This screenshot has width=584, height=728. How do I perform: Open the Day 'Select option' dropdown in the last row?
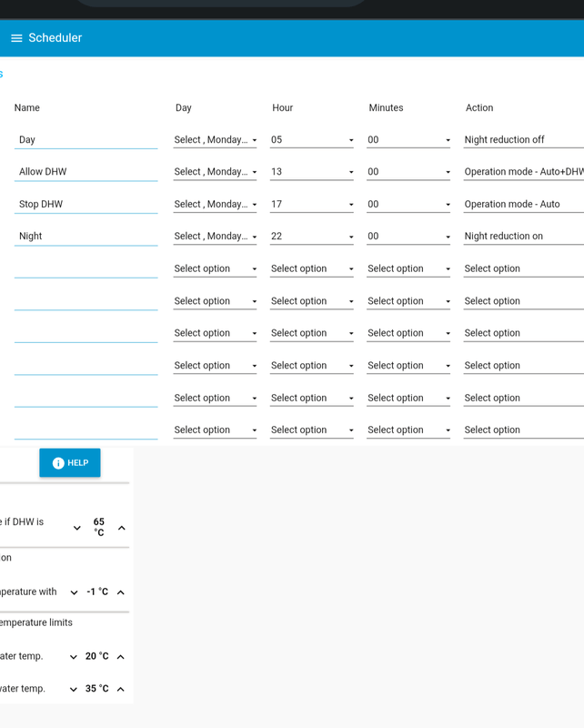tap(215, 430)
